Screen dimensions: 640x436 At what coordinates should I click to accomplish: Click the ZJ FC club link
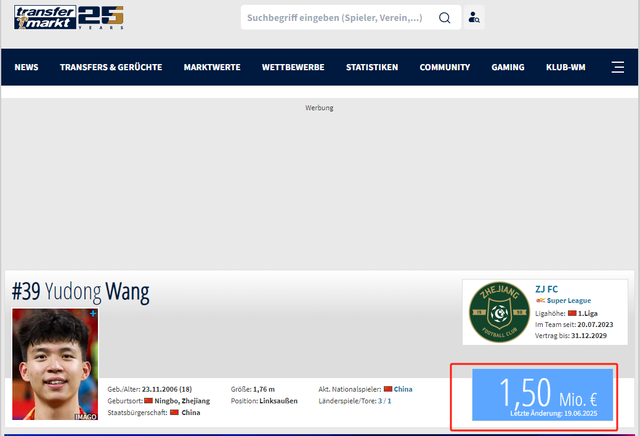[547, 289]
